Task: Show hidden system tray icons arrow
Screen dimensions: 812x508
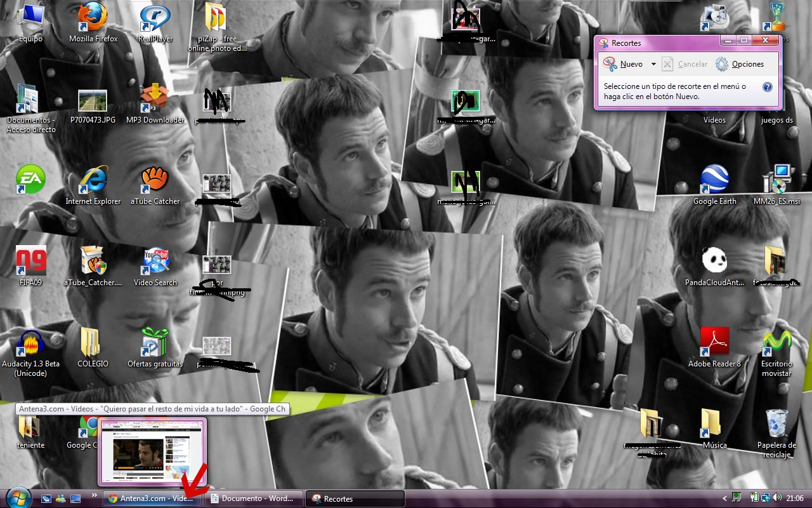Action: tap(725, 498)
